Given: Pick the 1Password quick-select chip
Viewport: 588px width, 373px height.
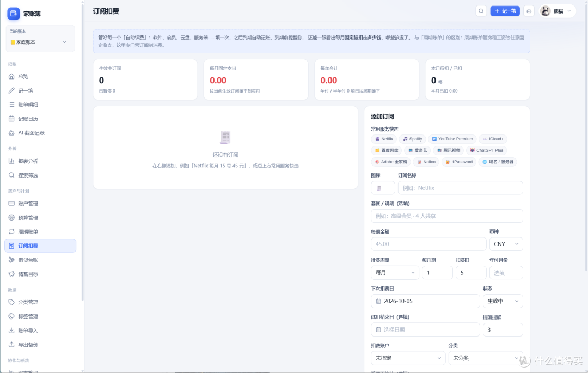Looking at the screenshot, I should tap(458, 162).
